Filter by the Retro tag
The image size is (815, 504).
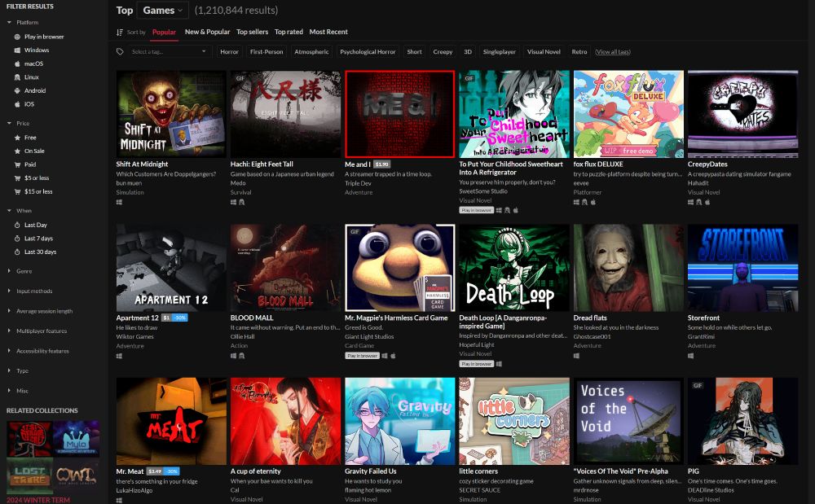click(579, 52)
